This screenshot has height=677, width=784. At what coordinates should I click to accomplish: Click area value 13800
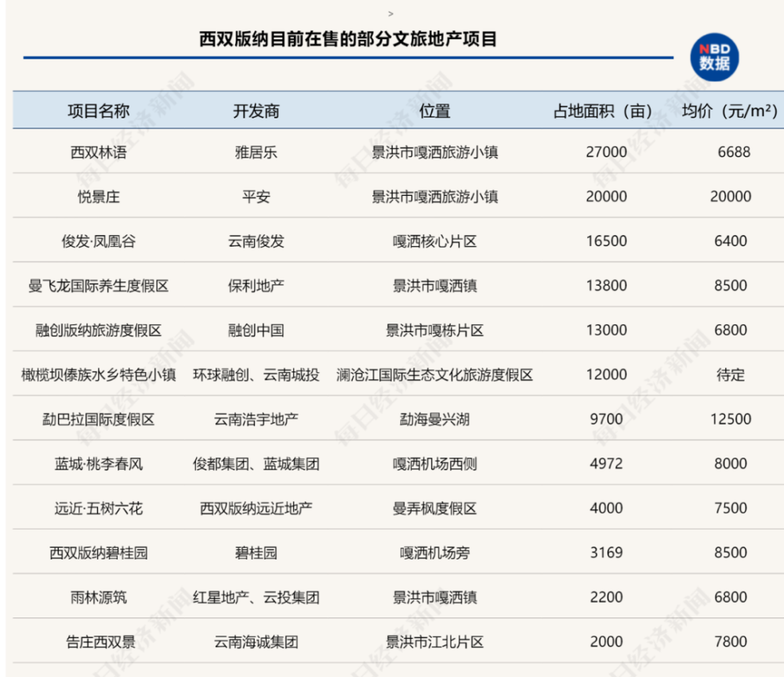[x=607, y=285]
